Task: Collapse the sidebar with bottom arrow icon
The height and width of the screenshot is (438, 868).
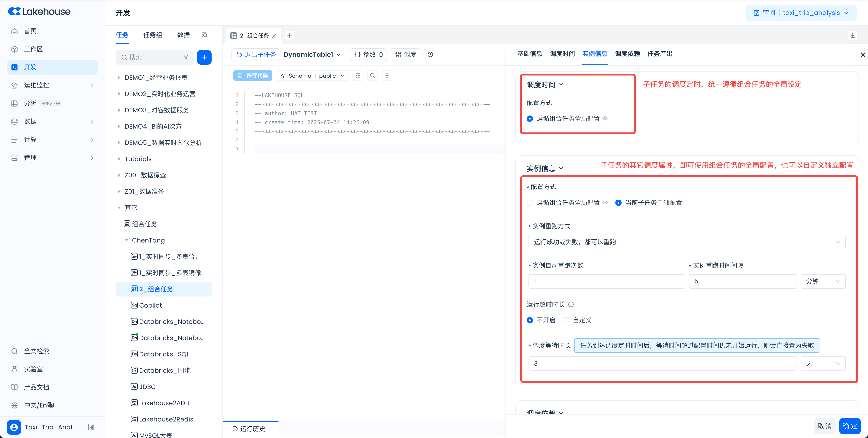Action: point(91,427)
